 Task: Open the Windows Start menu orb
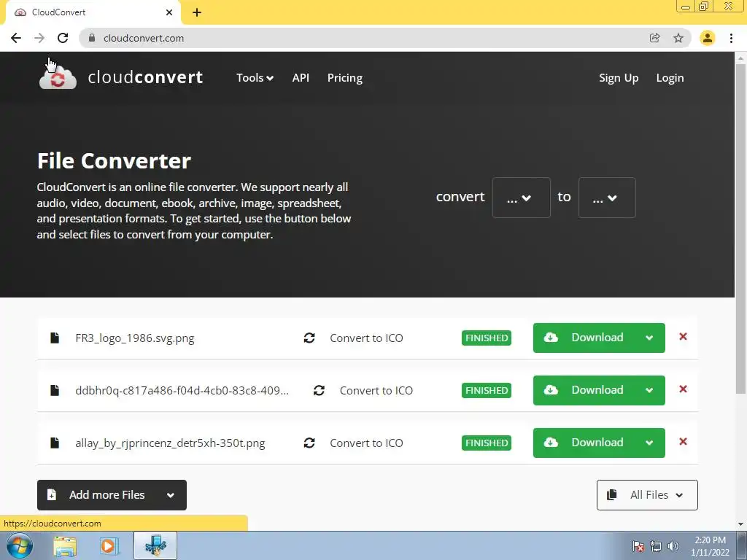[20, 545]
